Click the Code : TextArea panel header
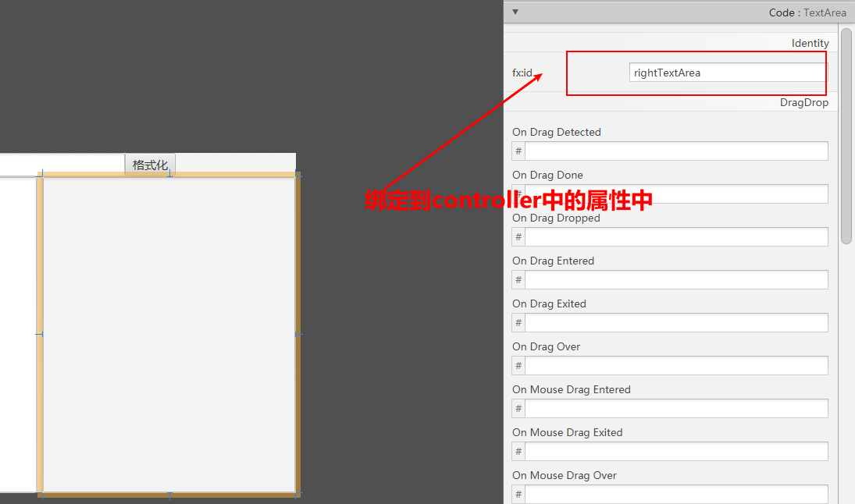 679,12
